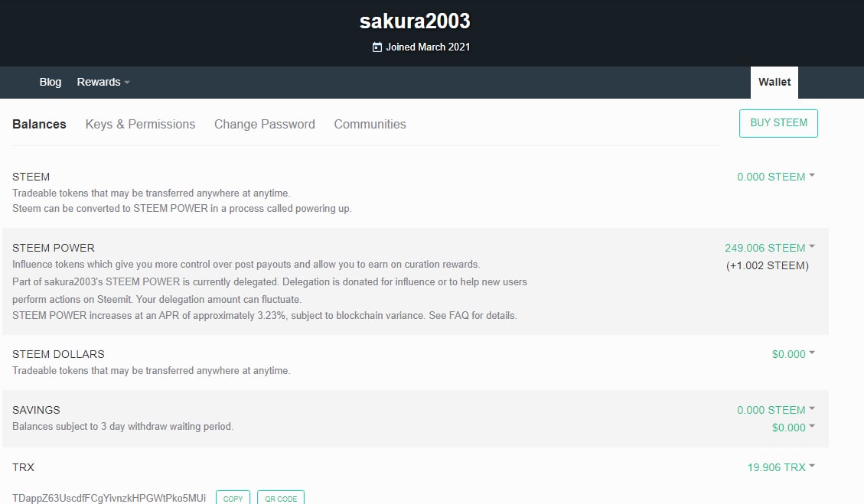Click the sentence about powering up STEEM
This screenshot has width=864, height=504.
(x=182, y=208)
